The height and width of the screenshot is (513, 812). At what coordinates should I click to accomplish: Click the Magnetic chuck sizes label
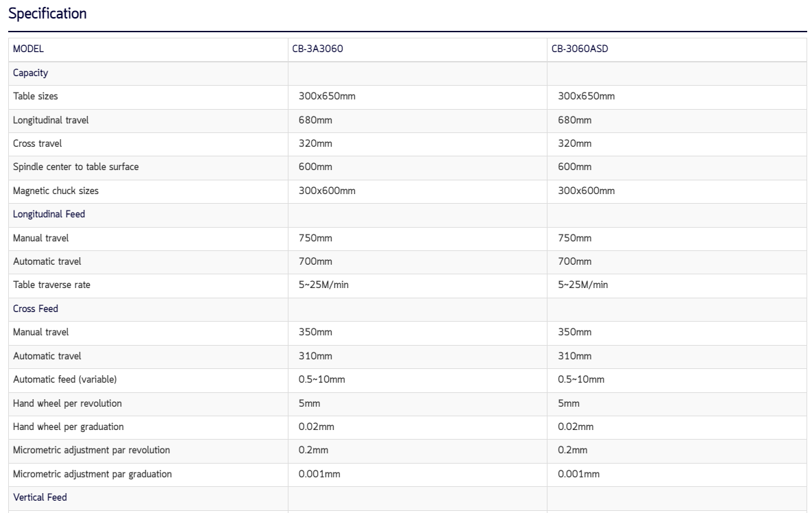coord(56,191)
